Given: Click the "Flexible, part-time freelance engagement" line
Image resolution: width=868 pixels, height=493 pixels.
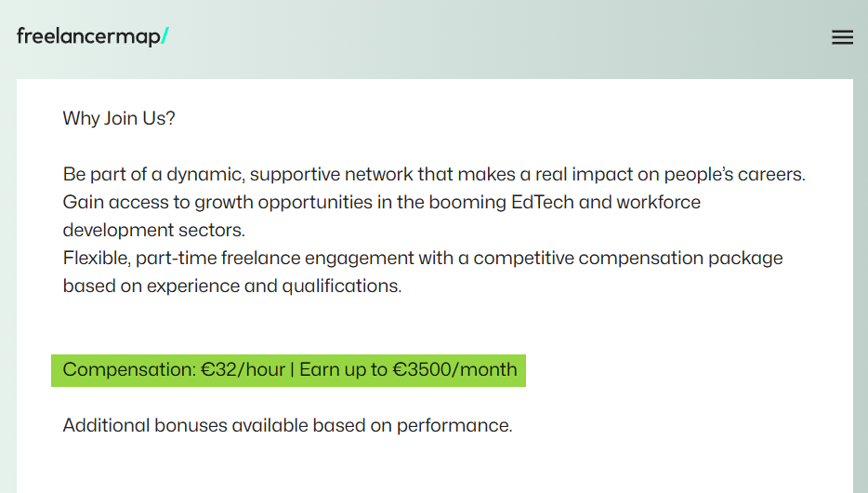Looking at the screenshot, I should point(423,259).
